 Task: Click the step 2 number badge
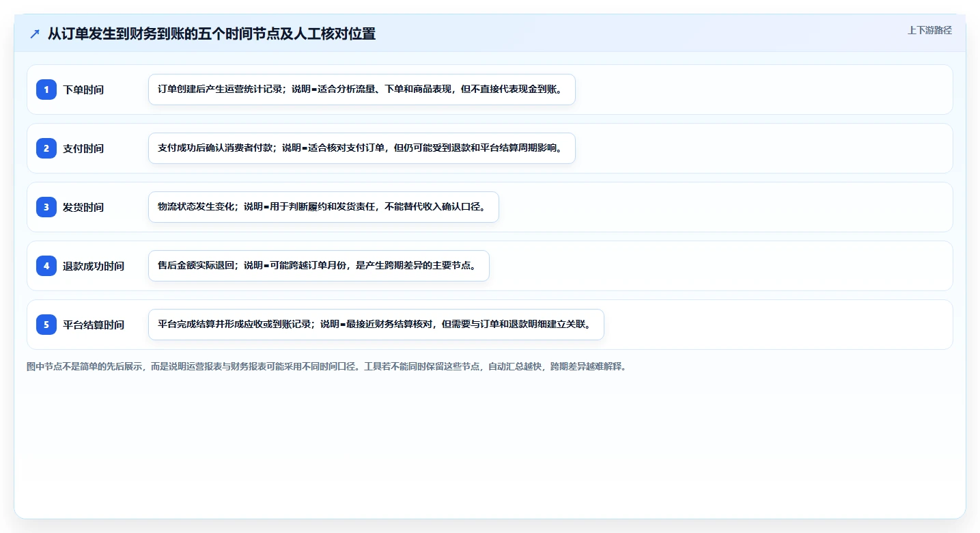tap(46, 148)
